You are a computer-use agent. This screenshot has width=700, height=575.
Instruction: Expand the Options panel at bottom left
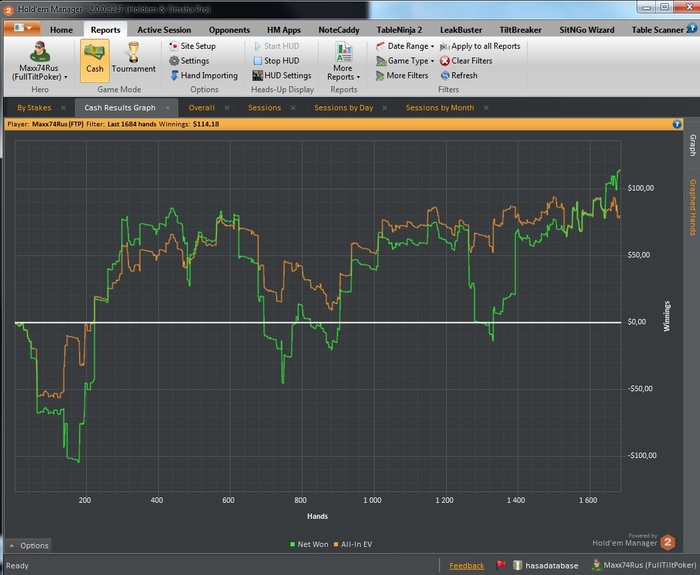(x=29, y=546)
